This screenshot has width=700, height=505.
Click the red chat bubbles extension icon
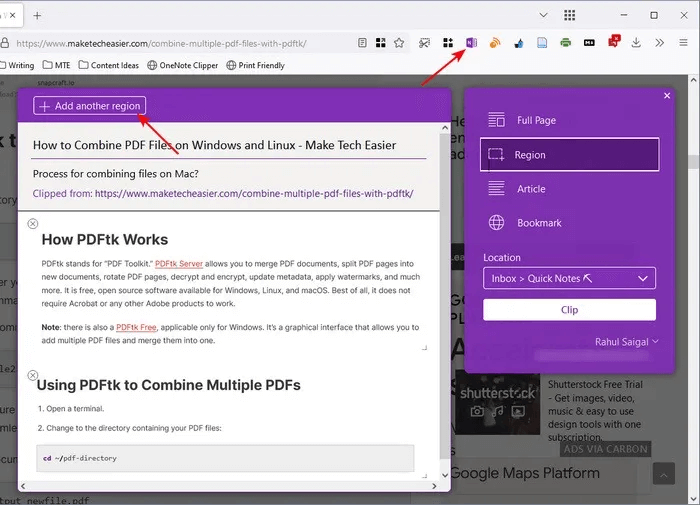tap(614, 42)
